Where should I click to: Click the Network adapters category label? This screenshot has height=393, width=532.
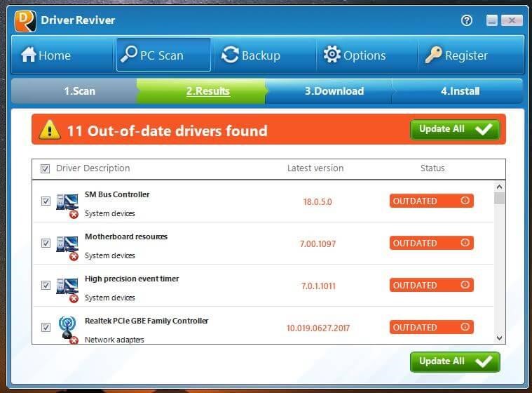click(x=114, y=340)
